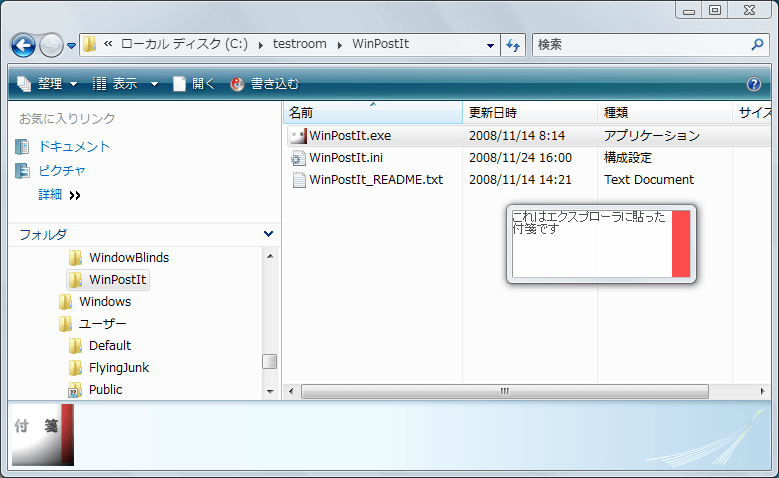Select WinPostIt.exe file
Image resolution: width=779 pixels, height=478 pixels.
tap(350, 136)
